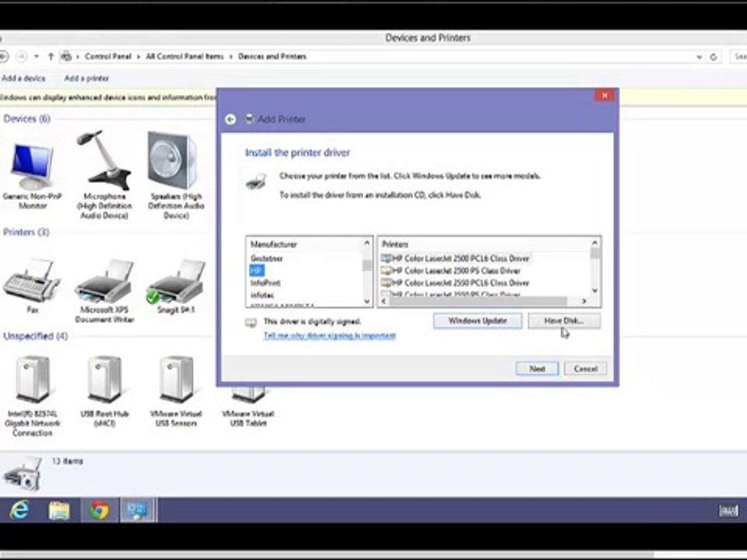This screenshot has width=747, height=560.
Task: Select HP Color LaserJet 2550 PCL6 Class Driver
Action: (x=455, y=283)
